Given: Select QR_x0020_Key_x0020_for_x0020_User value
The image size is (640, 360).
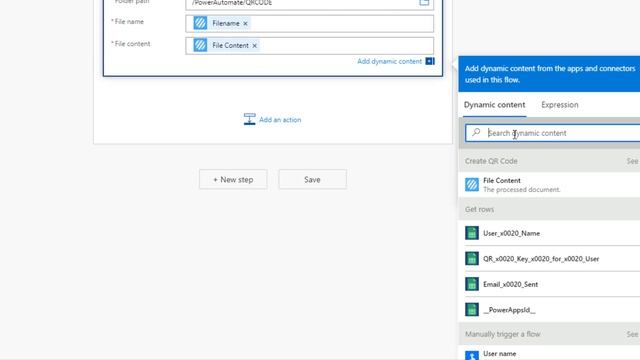Looking at the screenshot, I should (x=549, y=259).
